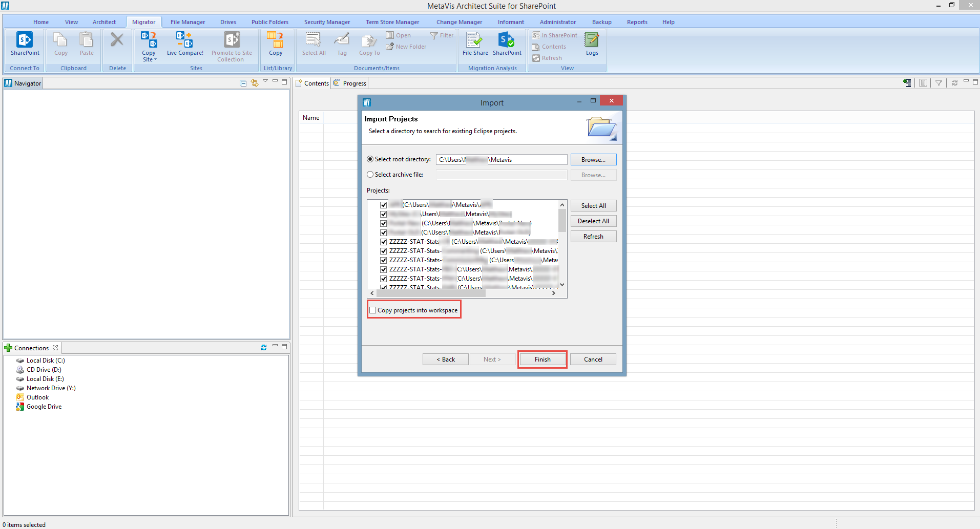The height and width of the screenshot is (529, 980).
Task: Click the root directory path field
Action: (501, 160)
